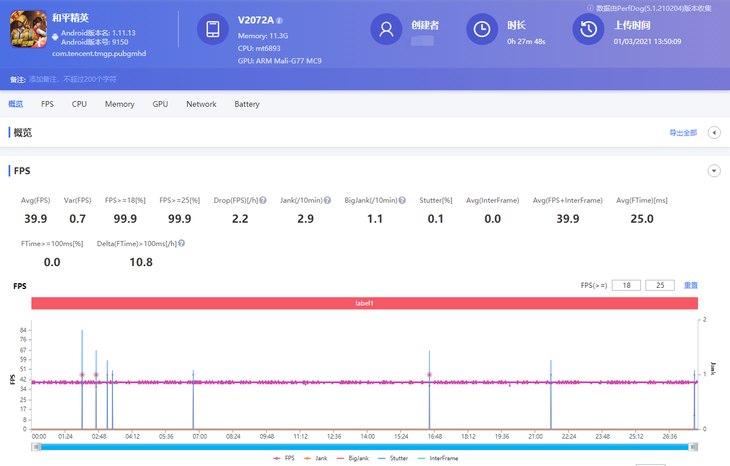
Task: Click the duration clock icon
Action: 482,30
